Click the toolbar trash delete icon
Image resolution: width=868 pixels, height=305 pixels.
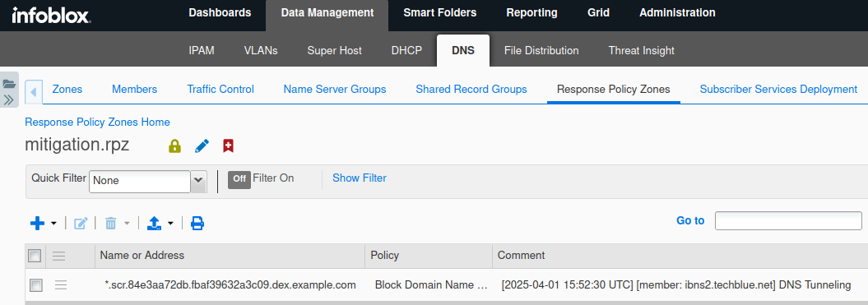[x=111, y=223]
